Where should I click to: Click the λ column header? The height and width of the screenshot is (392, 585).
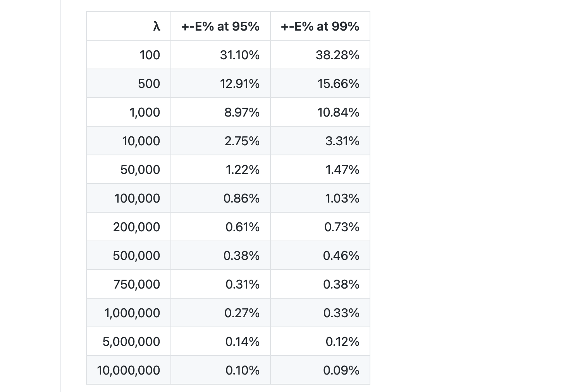pos(156,26)
